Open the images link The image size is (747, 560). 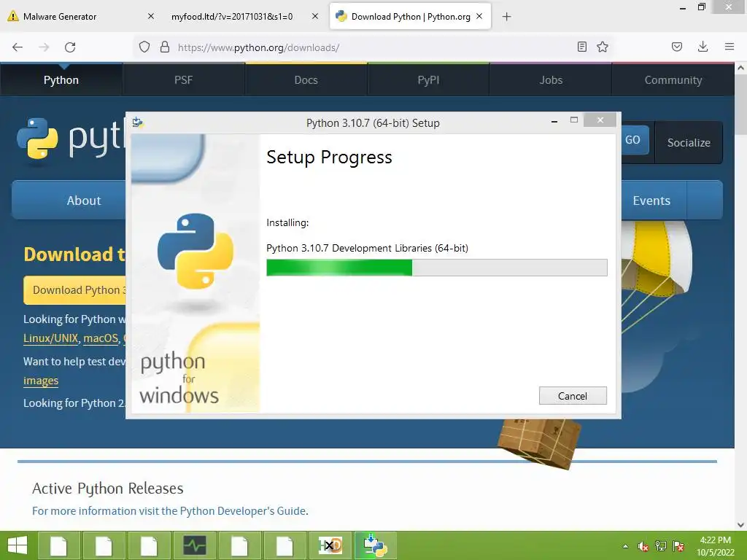point(41,381)
